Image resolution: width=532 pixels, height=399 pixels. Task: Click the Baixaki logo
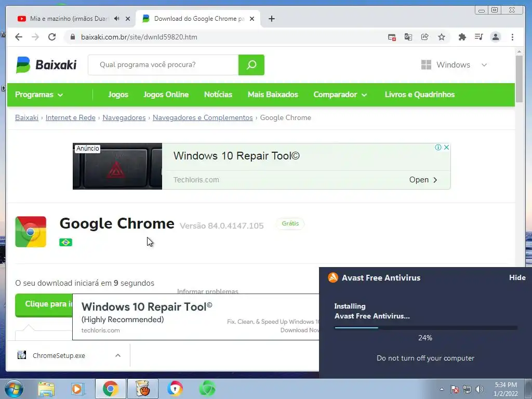[46, 64]
